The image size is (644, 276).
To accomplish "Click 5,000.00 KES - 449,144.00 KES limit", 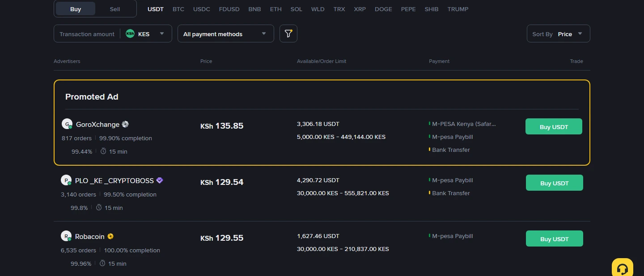I will [341, 137].
